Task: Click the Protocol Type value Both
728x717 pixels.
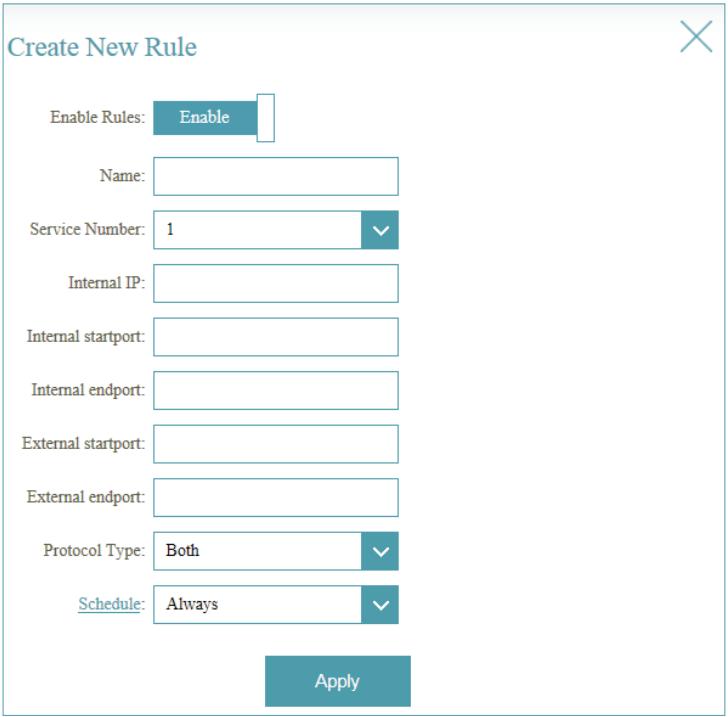Action: 257,551
